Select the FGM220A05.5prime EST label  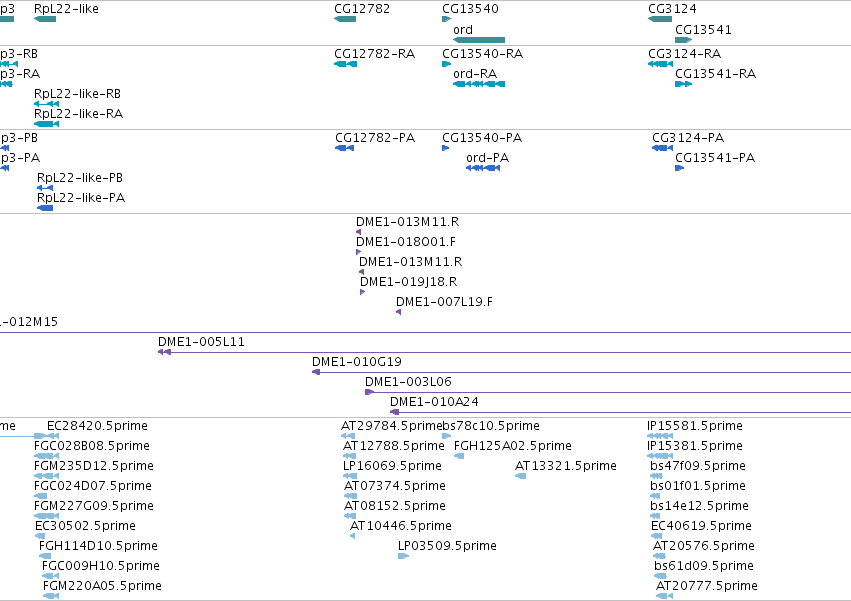click(102, 586)
